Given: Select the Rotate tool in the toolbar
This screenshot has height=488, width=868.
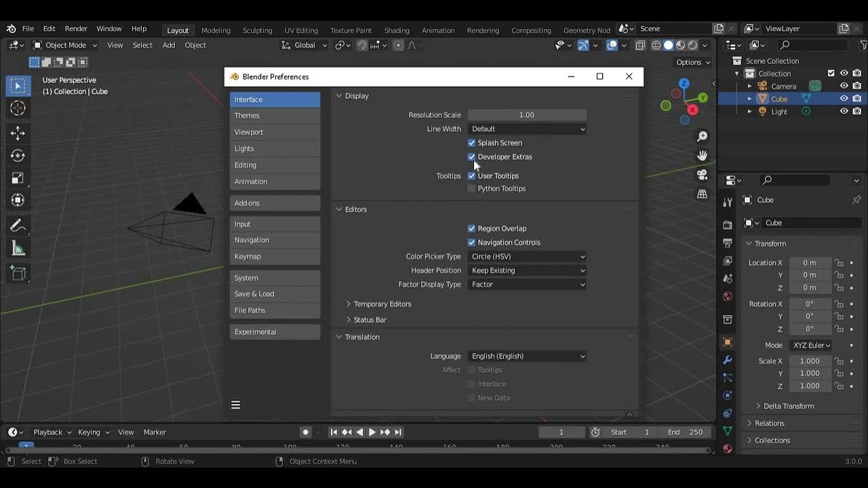Looking at the screenshot, I should (18, 155).
